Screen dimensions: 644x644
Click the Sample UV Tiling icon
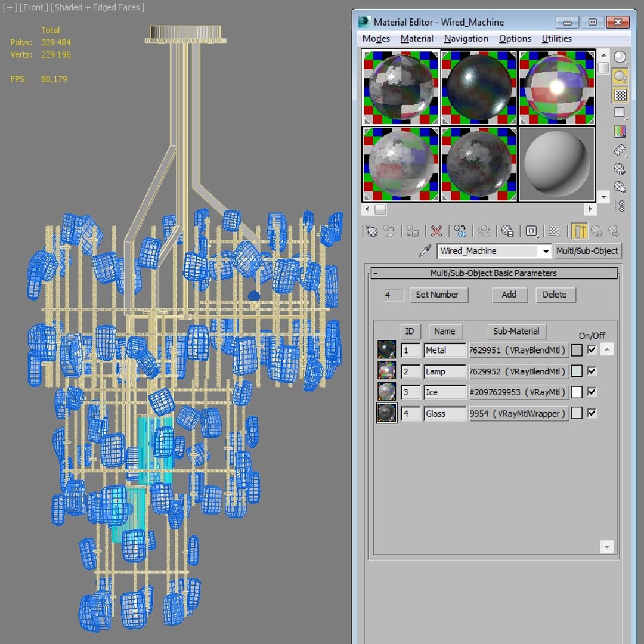620,113
